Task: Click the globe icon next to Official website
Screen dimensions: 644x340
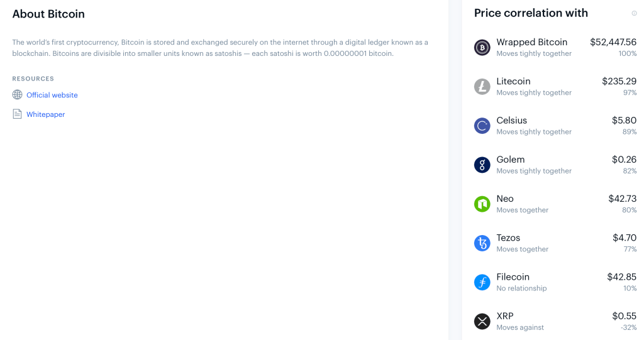Action: [17, 95]
